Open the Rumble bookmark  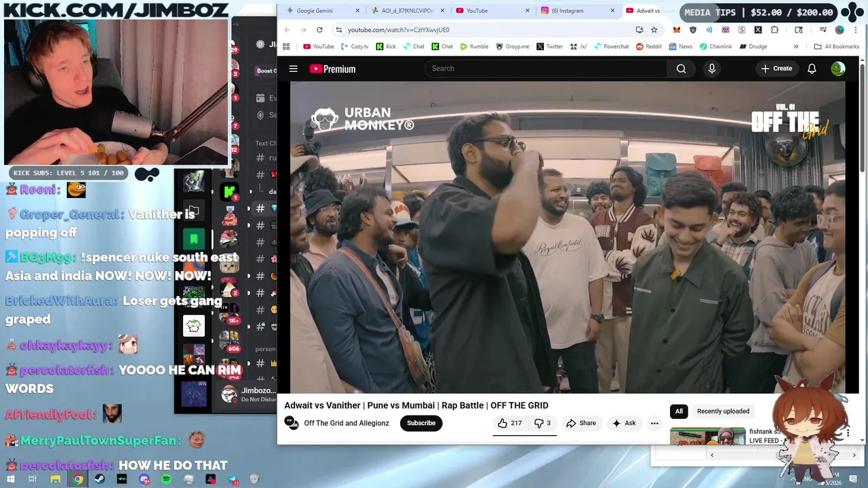474,47
